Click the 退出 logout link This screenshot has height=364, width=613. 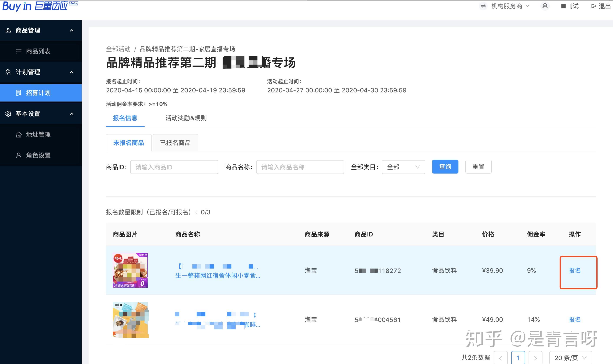(605, 6)
